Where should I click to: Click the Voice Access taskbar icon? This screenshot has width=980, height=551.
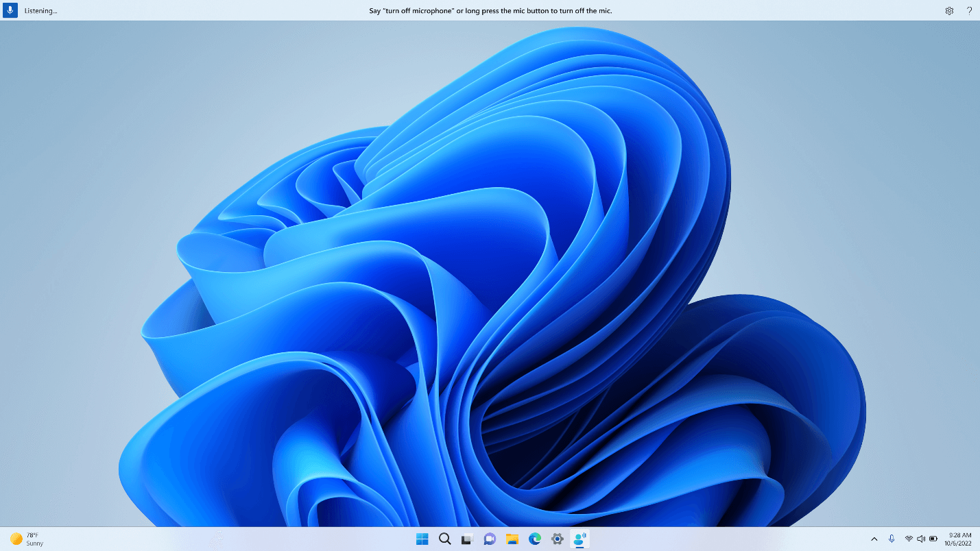[579, 539]
